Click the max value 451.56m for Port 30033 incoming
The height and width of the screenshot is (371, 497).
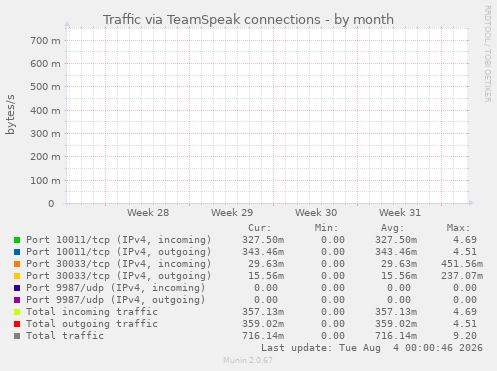[x=462, y=264]
